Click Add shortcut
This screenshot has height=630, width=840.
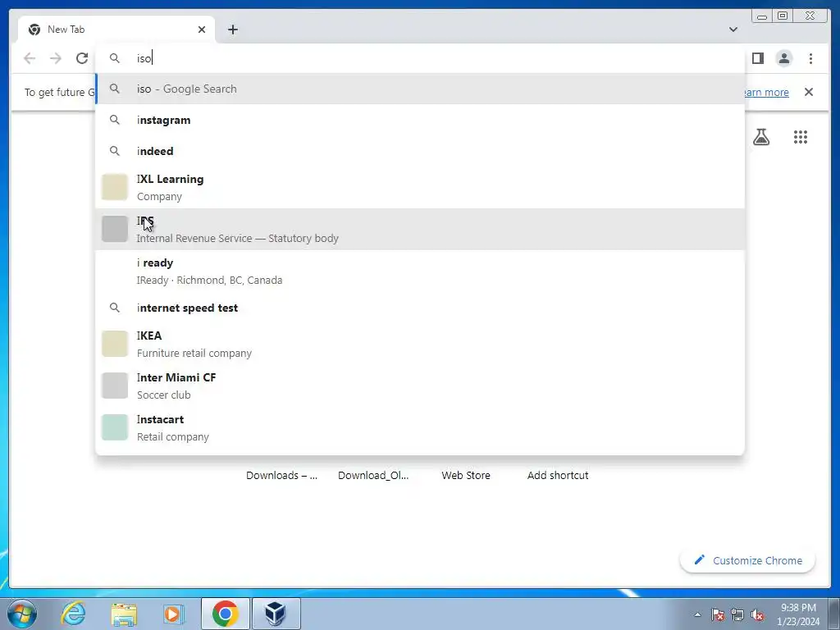click(x=558, y=475)
